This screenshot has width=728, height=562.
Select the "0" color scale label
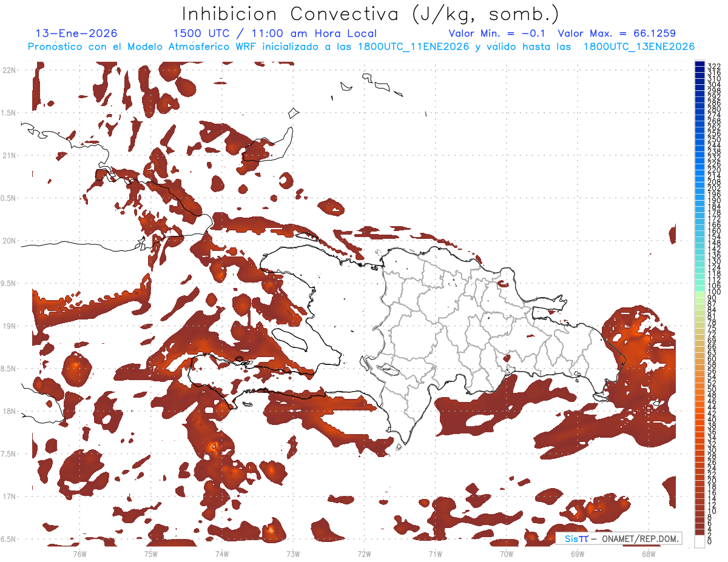[x=710, y=542]
